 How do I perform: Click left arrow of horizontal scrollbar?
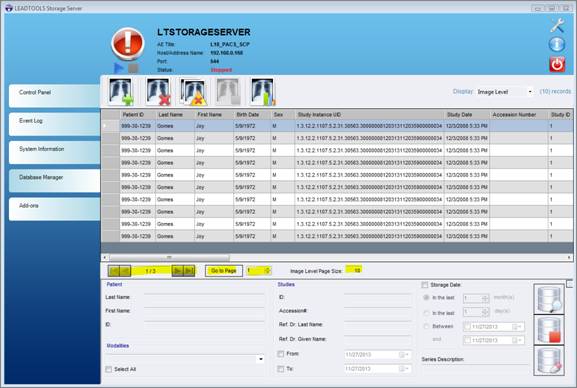(x=105, y=257)
